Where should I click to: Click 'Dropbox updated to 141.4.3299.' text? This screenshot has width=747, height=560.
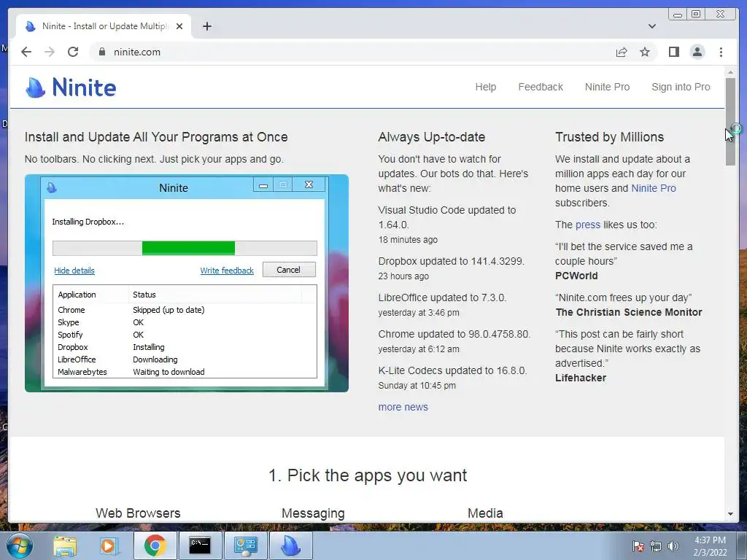(x=451, y=262)
